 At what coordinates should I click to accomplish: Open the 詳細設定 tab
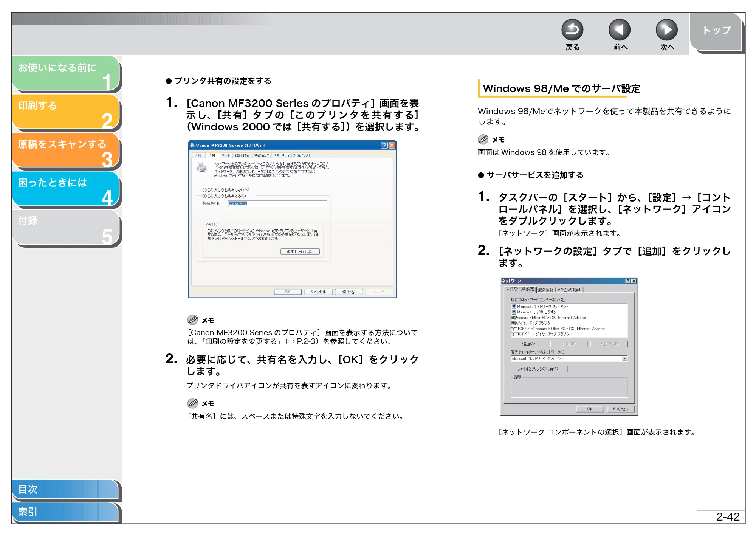pyautogui.click(x=242, y=155)
